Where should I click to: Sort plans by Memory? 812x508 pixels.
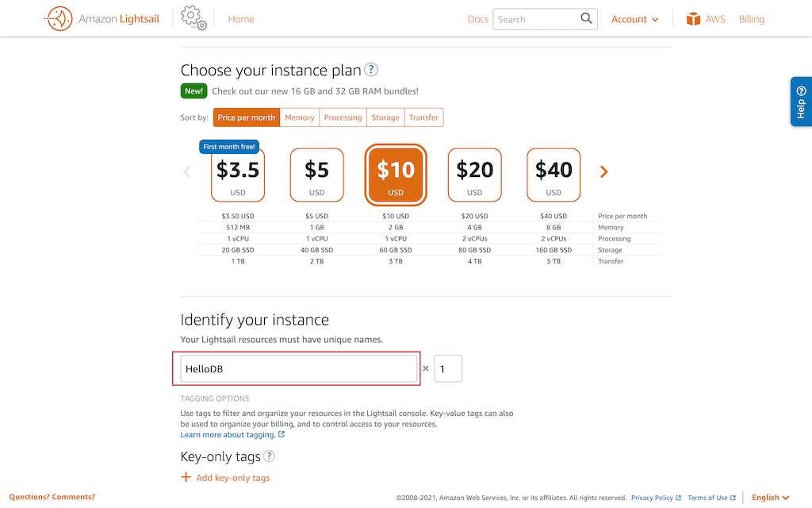pyautogui.click(x=299, y=117)
